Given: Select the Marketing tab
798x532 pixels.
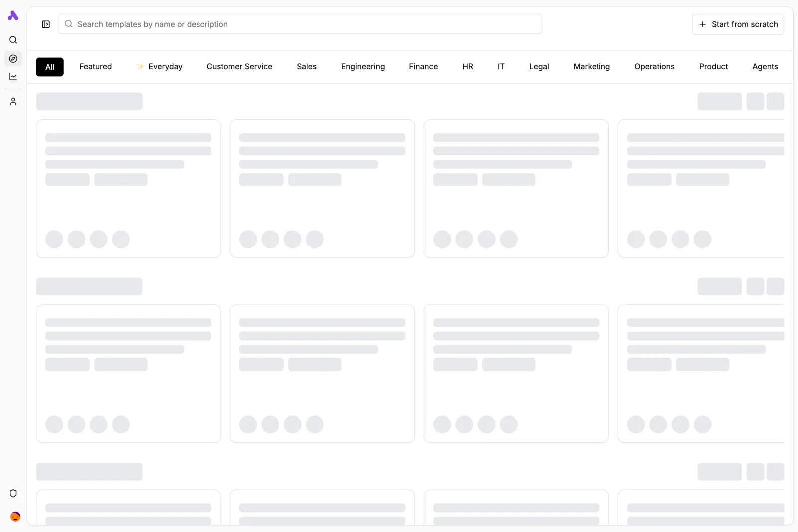Looking at the screenshot, I should (592, 67).
